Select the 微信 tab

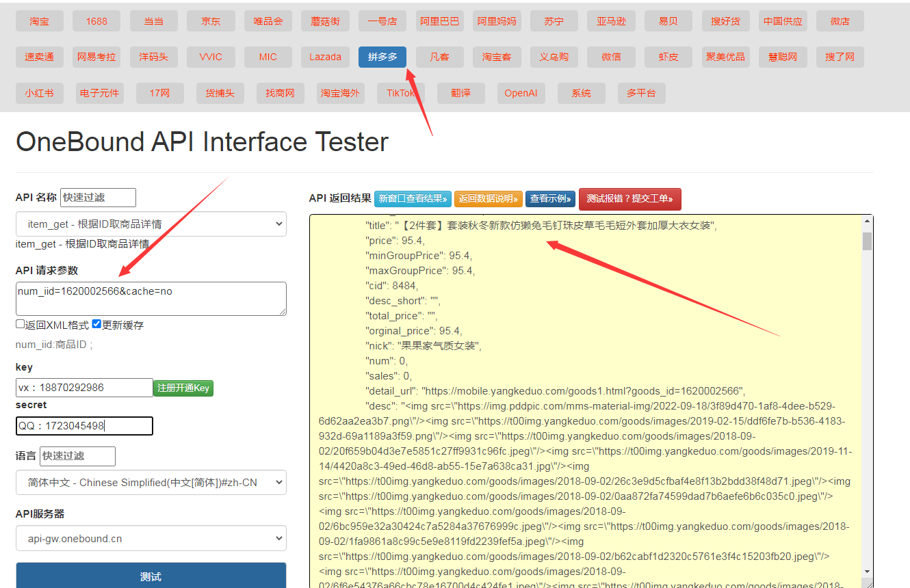click(611, 57)
